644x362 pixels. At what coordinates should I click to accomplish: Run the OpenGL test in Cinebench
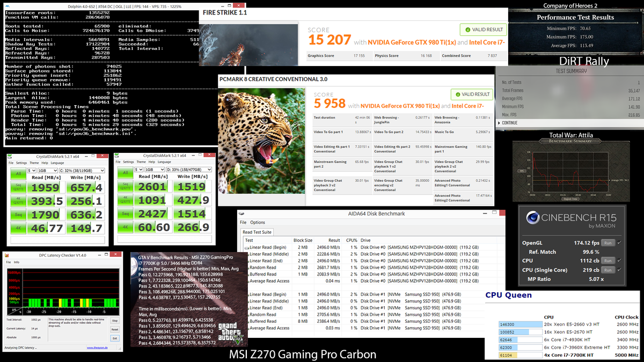click(x=608, y=242)
